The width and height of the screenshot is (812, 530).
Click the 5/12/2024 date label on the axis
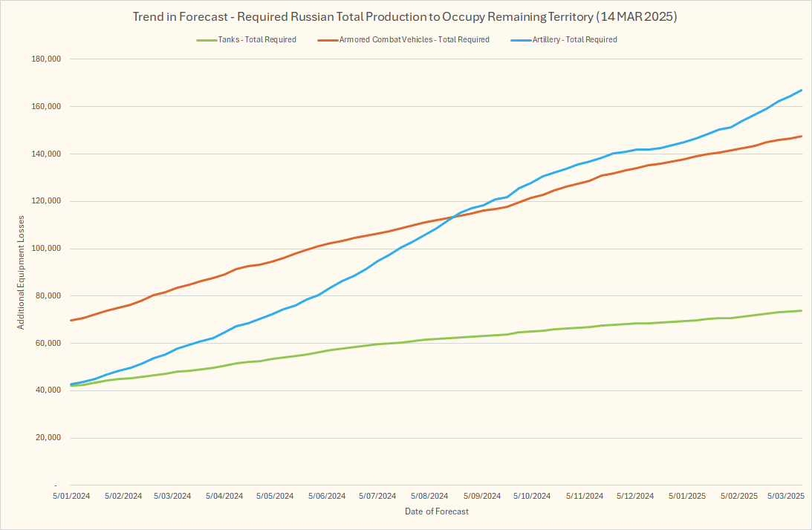(634, 496)
